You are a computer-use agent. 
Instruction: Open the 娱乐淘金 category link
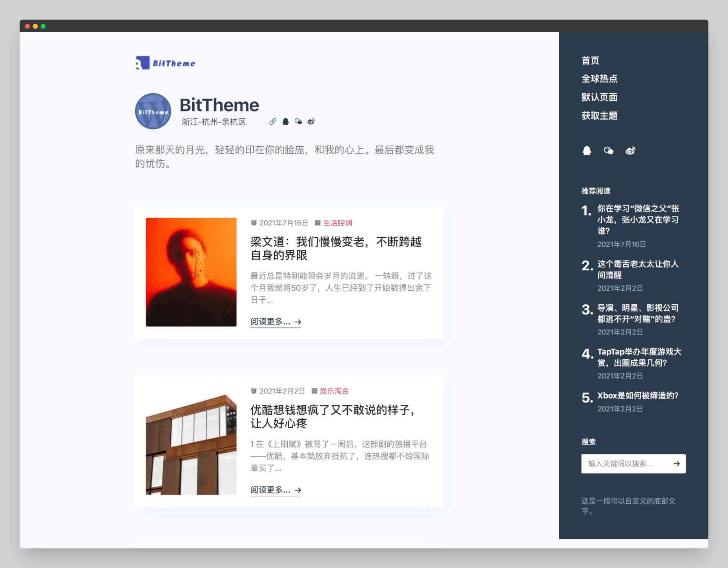(334, 391)
